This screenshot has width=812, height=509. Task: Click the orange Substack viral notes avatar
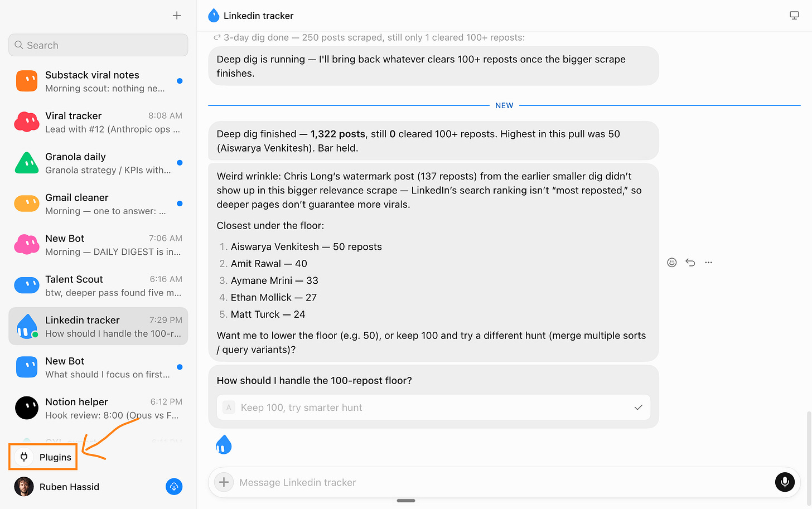point(27,81)
